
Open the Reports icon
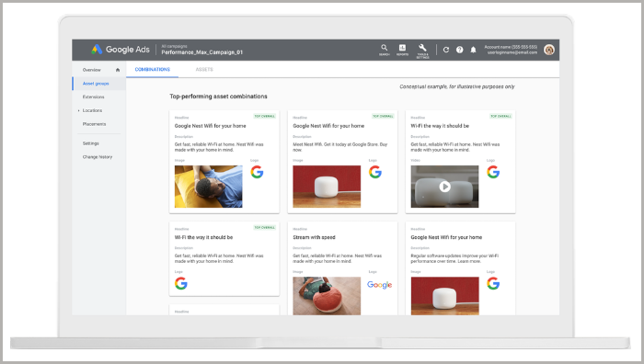402,50
